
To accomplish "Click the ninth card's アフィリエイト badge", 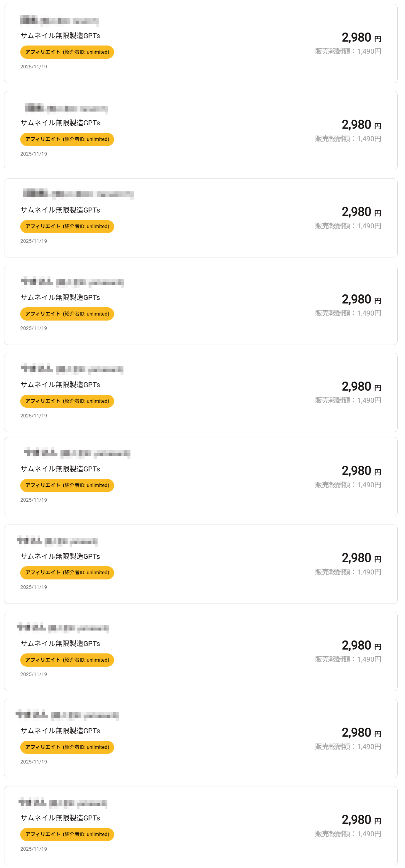I will coord(67,747).
